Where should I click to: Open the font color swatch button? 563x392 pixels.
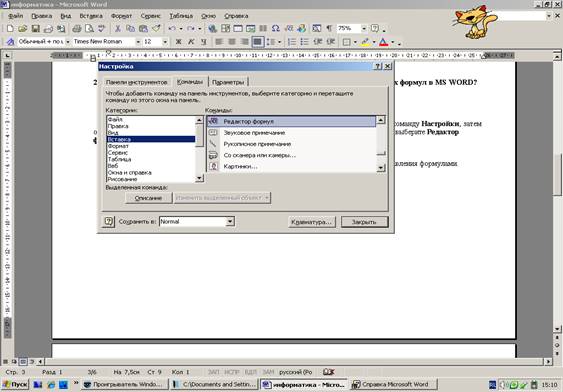point(383,42)
